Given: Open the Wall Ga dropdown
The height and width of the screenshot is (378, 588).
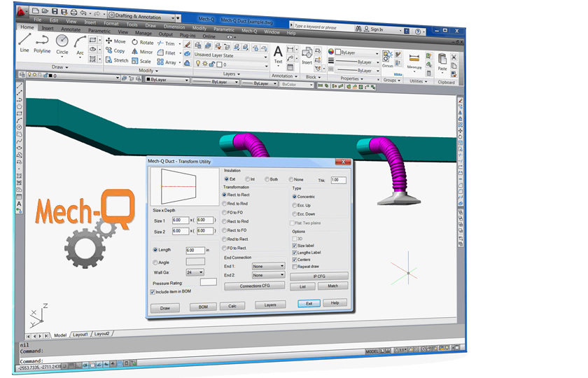Looking at the screenshot, I should click(x=195, y=272).
